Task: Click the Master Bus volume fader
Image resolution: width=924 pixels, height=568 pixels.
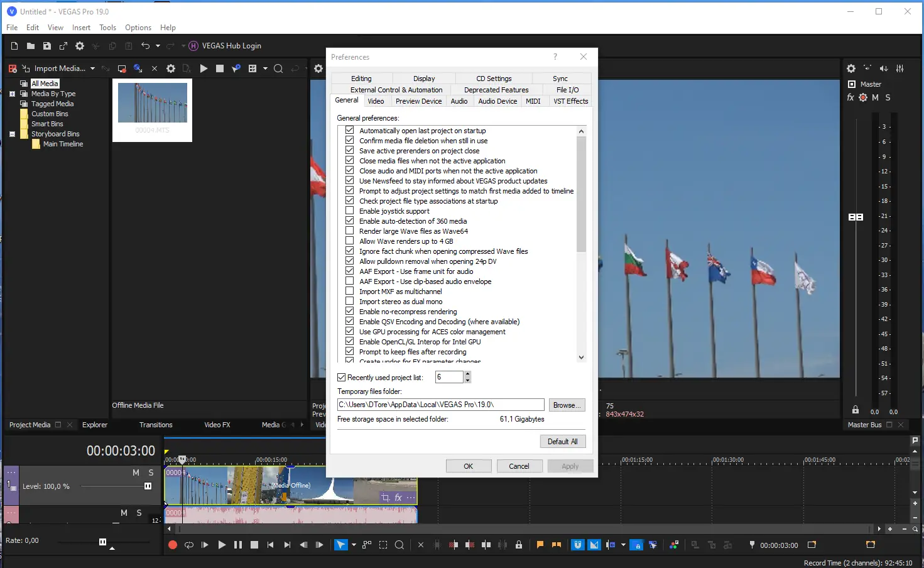Action: 856,217
